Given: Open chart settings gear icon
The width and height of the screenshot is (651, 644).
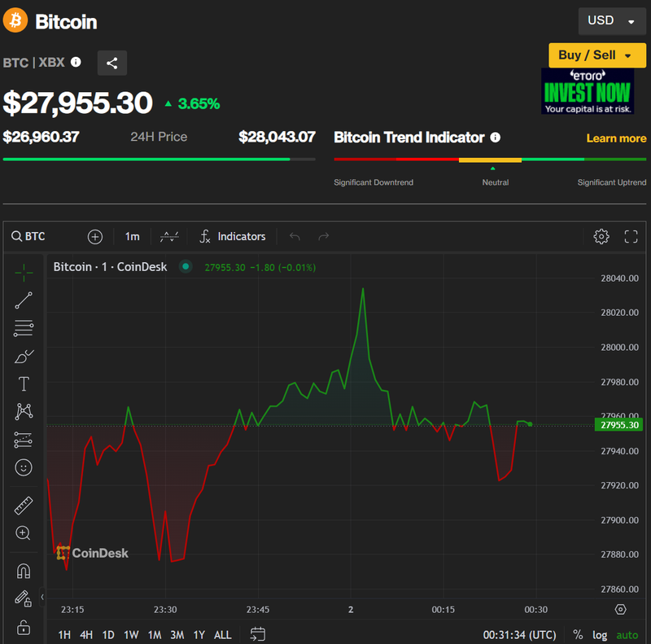Looking at the screenshot, I should 601,236.
